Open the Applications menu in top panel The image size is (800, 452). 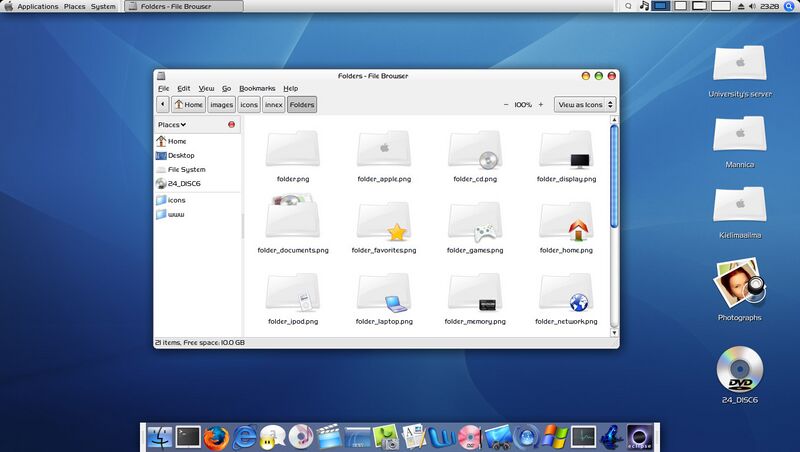(x=37, y=6)
